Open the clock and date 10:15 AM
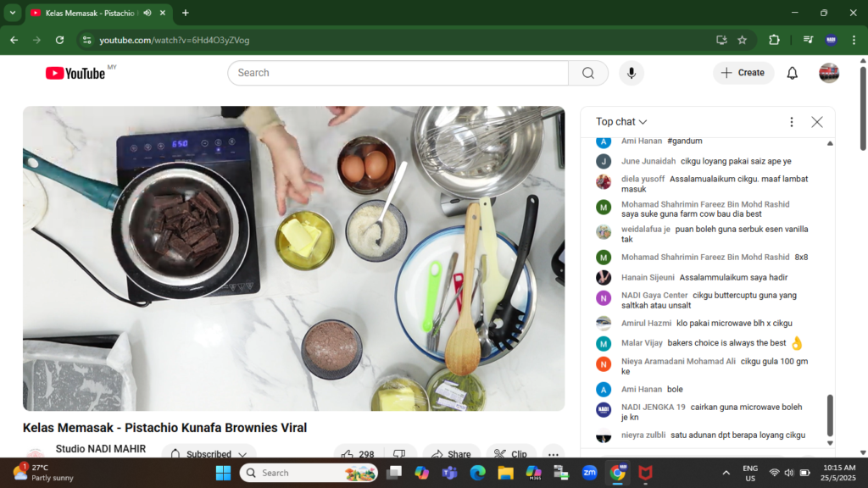868x488 pixels. click(x=838, y=473)
